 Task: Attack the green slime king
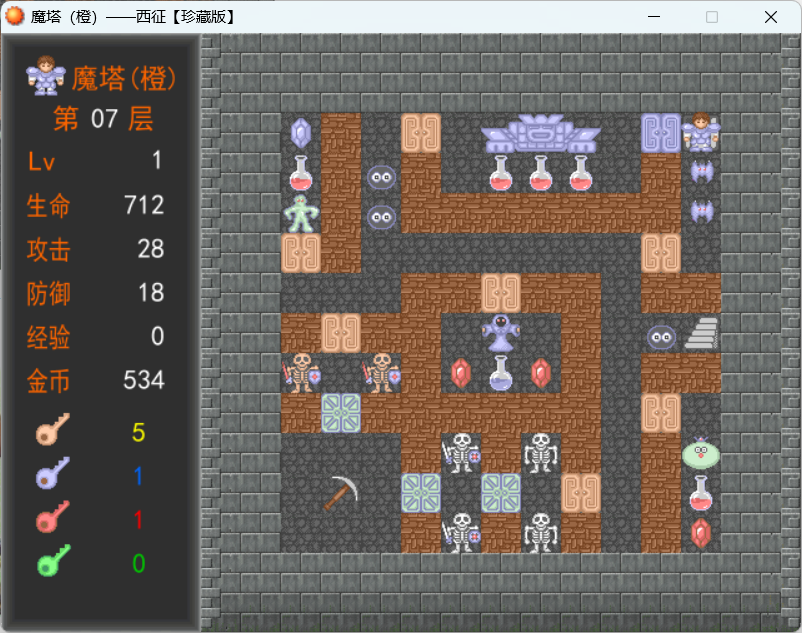[701, 453]
